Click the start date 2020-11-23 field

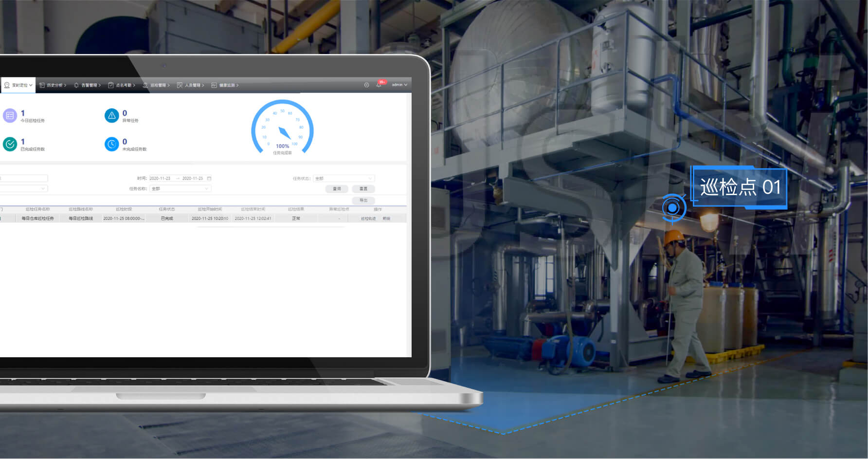point(160,179)
